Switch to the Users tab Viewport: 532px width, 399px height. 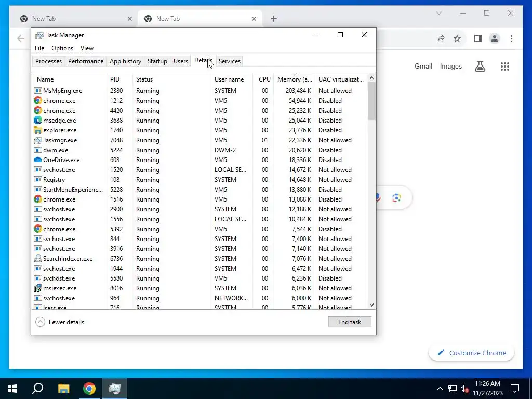[x=180, y=61]
